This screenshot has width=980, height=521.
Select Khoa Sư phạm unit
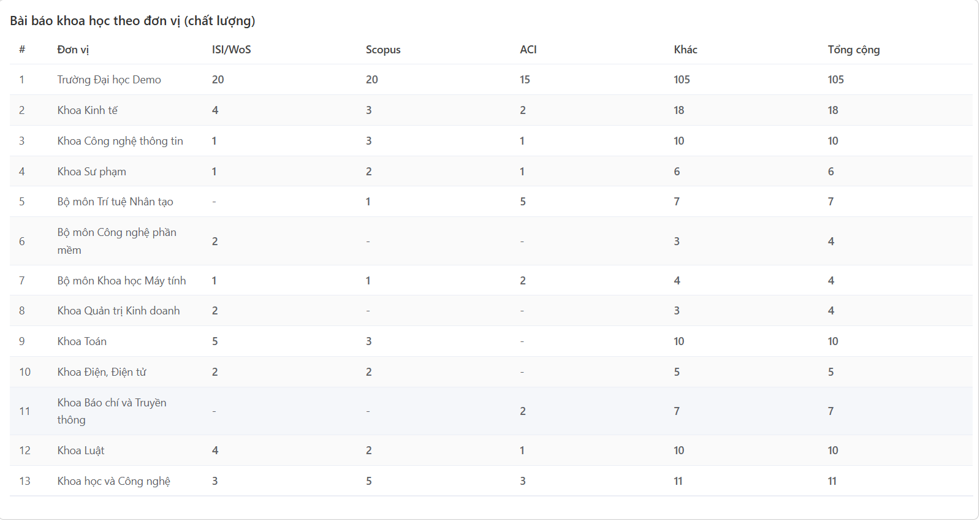(92, 172)
